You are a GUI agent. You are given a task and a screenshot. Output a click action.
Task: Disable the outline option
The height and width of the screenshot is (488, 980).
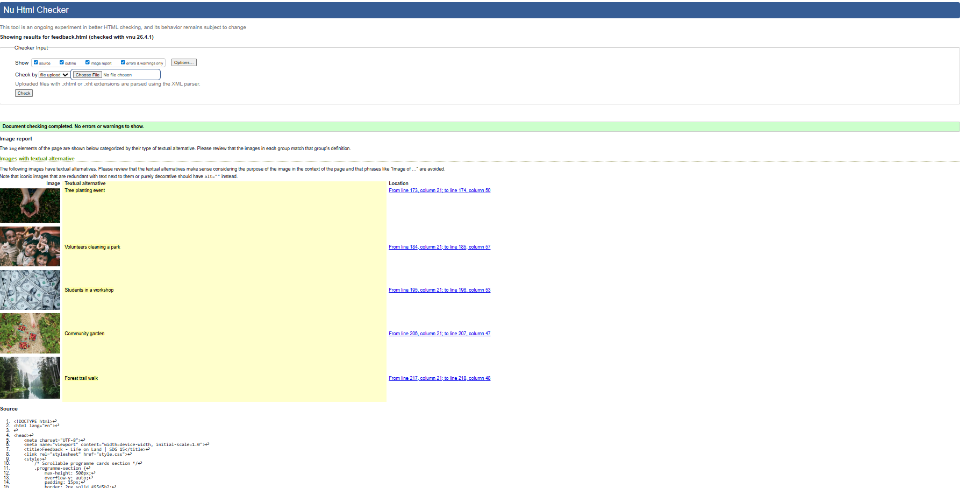tap(62, 62)
